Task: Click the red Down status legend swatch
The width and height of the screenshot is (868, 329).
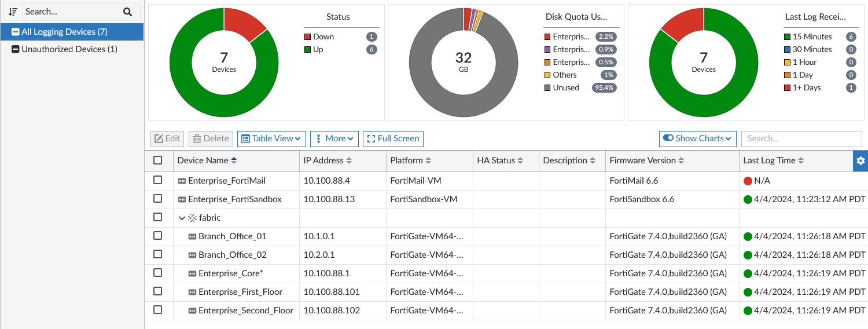Action: pyautogui.click(x=308, y=37)
